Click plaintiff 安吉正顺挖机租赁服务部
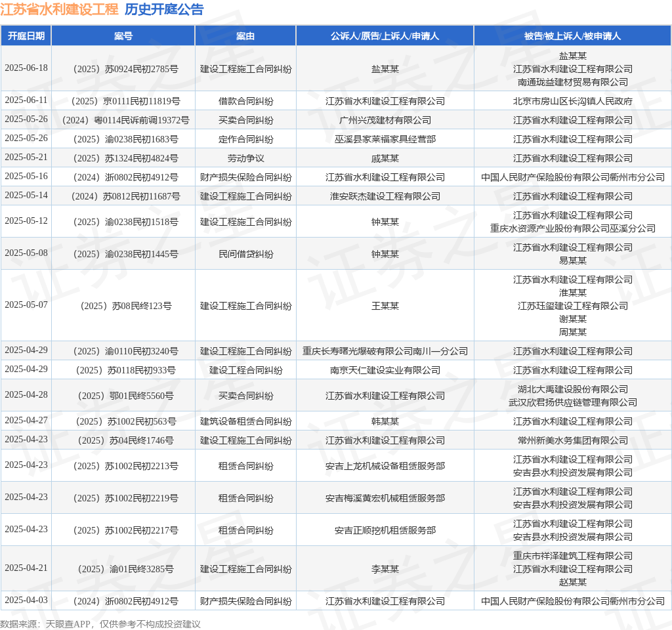 (x=385, y=530)
